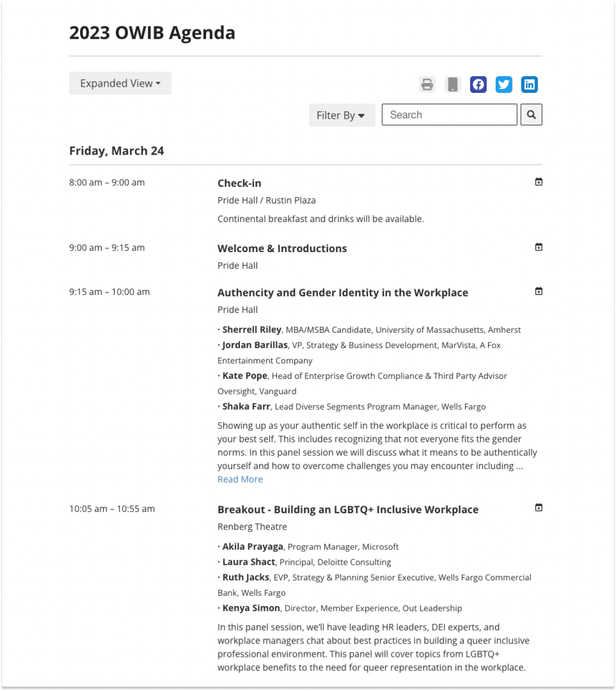Add Check-in session to calendar
Image resolution: width=616 pixels, height=691 pixels.
538,181
